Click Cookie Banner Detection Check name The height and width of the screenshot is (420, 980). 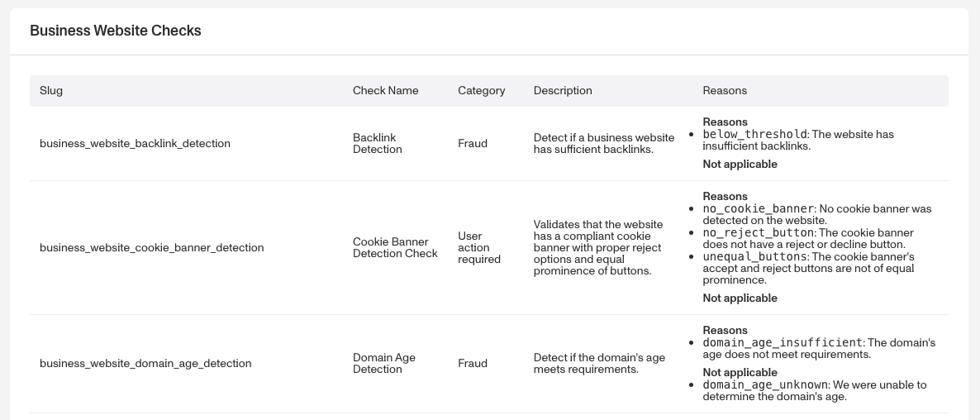[395, 248]
